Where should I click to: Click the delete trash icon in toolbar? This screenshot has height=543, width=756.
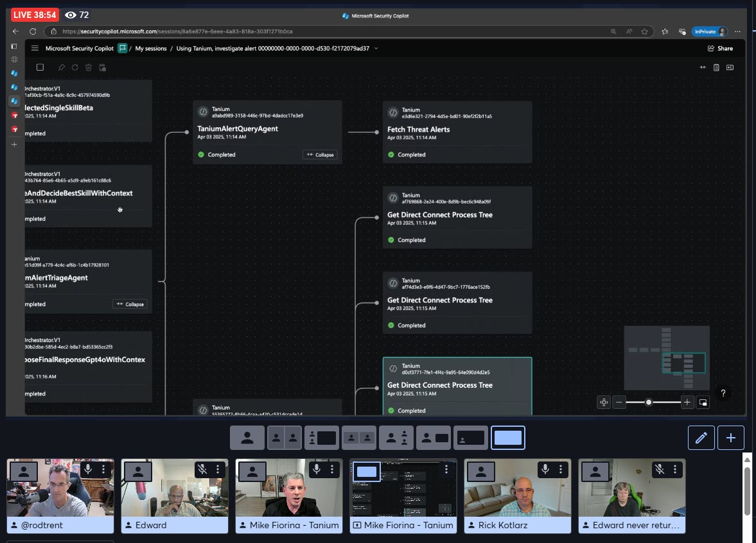(x=89, y=67)
